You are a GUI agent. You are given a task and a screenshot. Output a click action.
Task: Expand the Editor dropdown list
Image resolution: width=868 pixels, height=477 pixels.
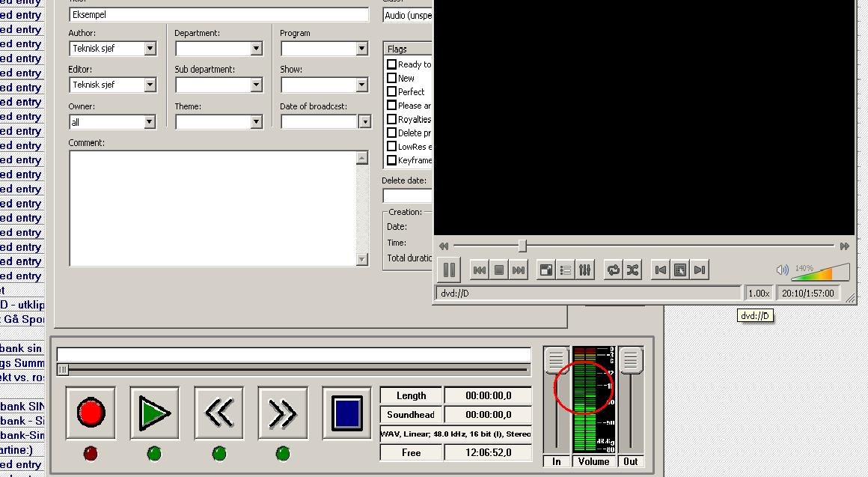tap(150, 85)
